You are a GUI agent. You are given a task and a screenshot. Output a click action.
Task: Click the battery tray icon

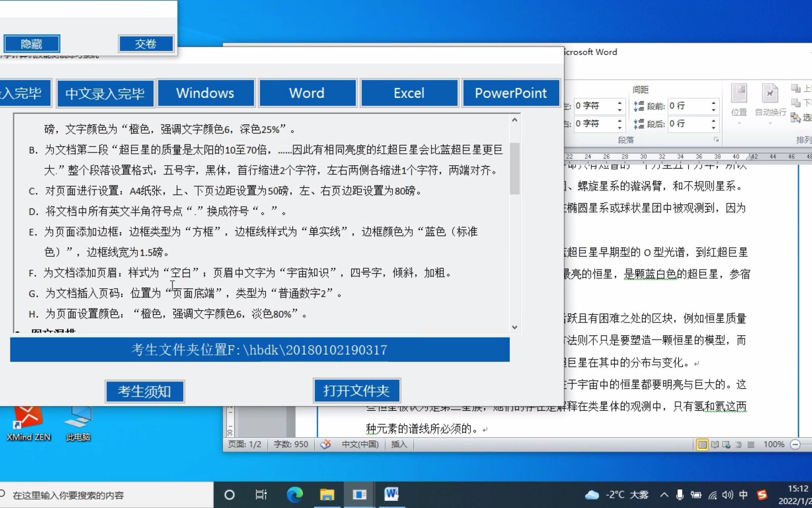696,495
